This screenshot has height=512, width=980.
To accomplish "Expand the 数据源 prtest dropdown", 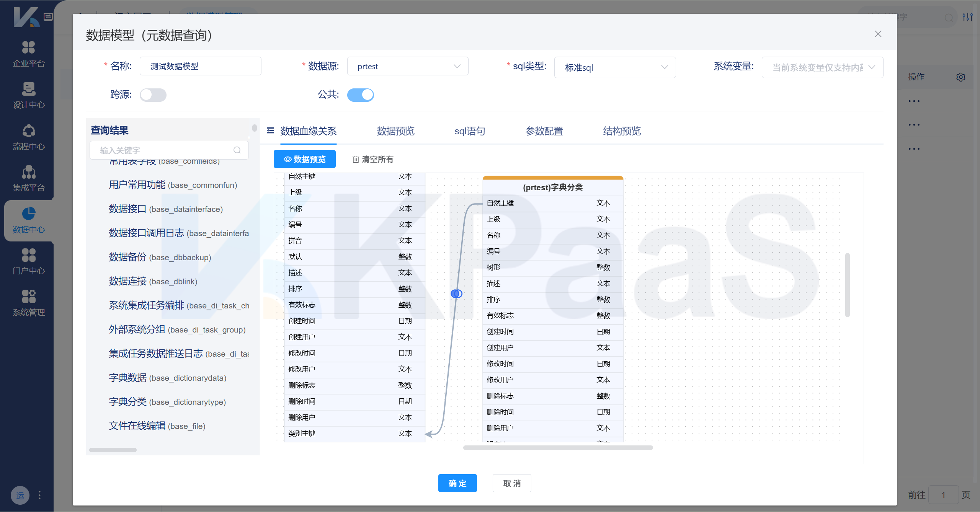I will tap(407, 66).
